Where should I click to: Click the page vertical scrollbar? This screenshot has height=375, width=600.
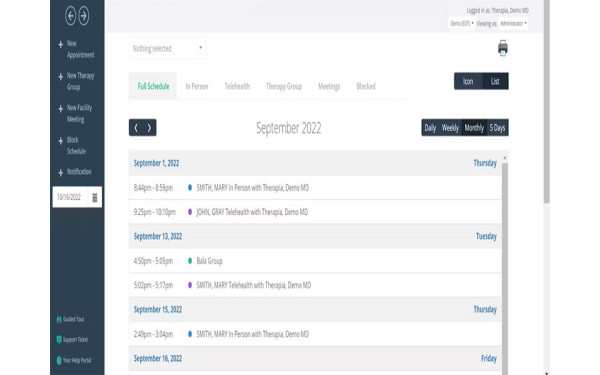click(546, 101)
